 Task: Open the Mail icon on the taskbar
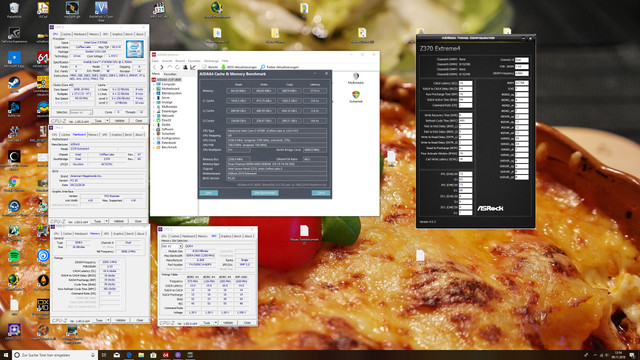click(116, 355)
